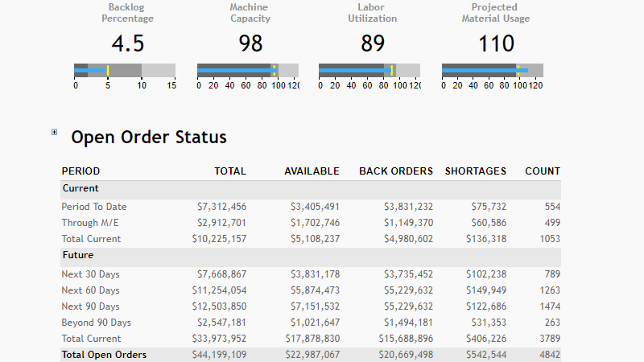Sort by the TOTAL column header
This screenshot has height=362, width=644.
coord(230,171)
